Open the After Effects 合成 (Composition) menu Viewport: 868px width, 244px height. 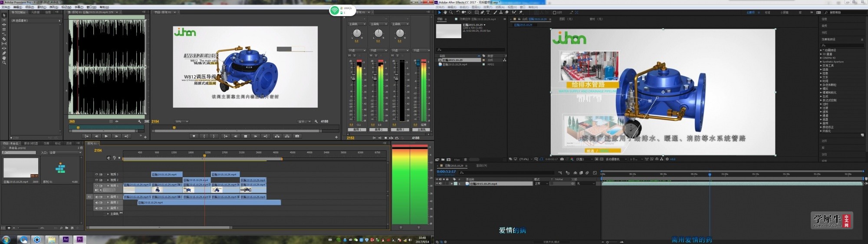click(x=464, y=7)
